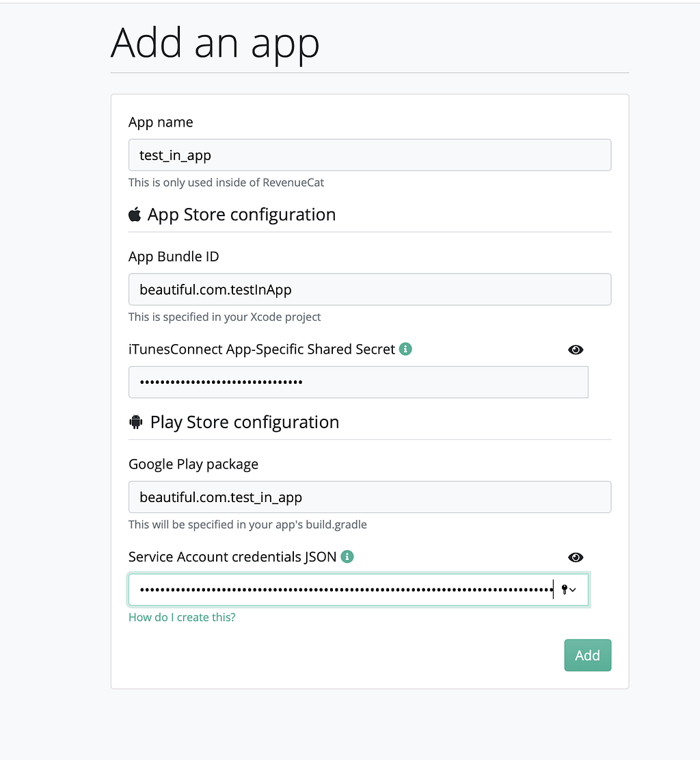Click the Android robot icon
Viewport: 700px width, 760px height.
coord(135,422)
